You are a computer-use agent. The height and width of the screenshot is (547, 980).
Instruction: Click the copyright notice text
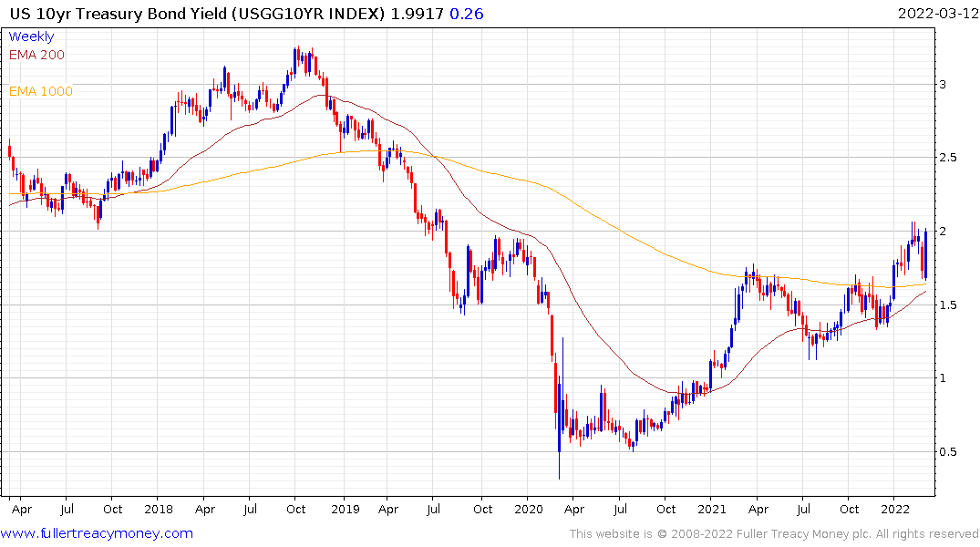coord(774,534)
